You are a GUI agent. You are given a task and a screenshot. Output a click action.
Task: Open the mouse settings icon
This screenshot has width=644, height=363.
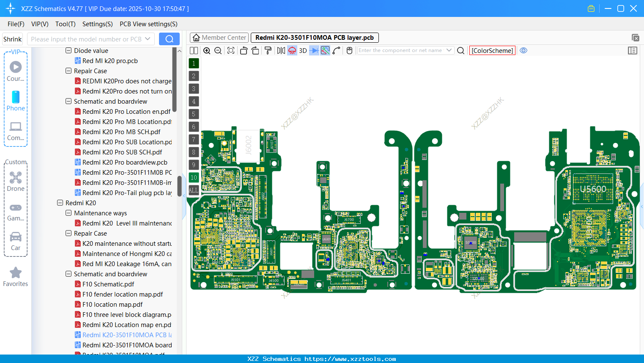pos(349,50)
